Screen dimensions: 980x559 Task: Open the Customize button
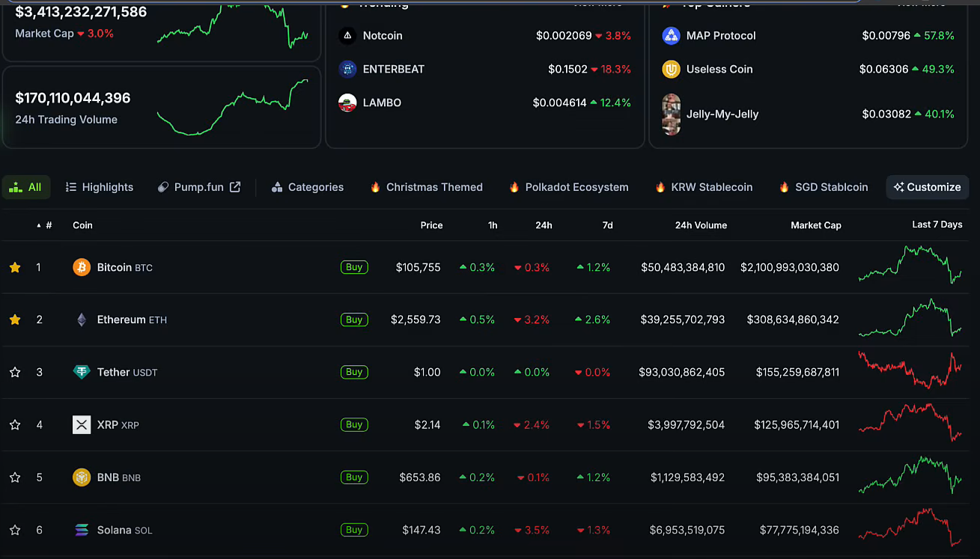(x=927, y=187)
